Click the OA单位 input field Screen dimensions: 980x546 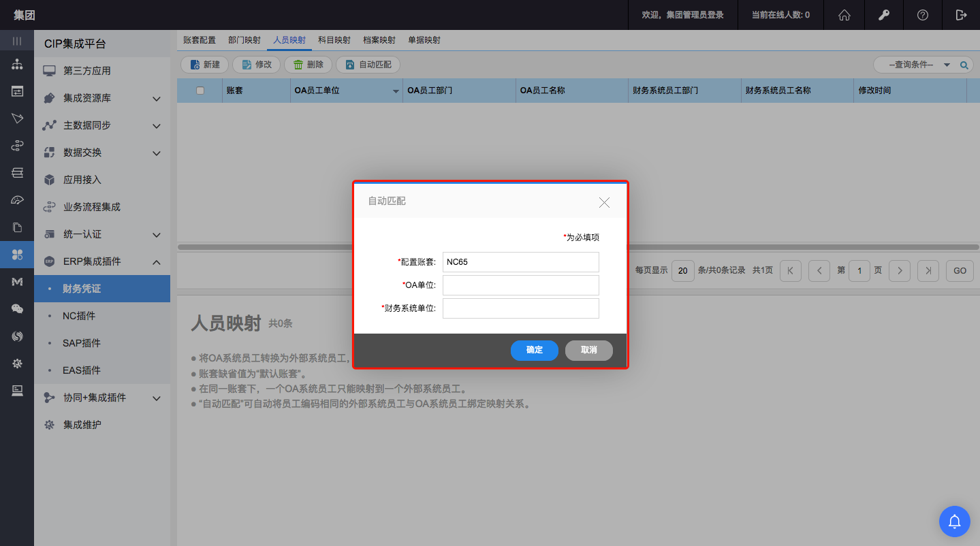(520, 285)
